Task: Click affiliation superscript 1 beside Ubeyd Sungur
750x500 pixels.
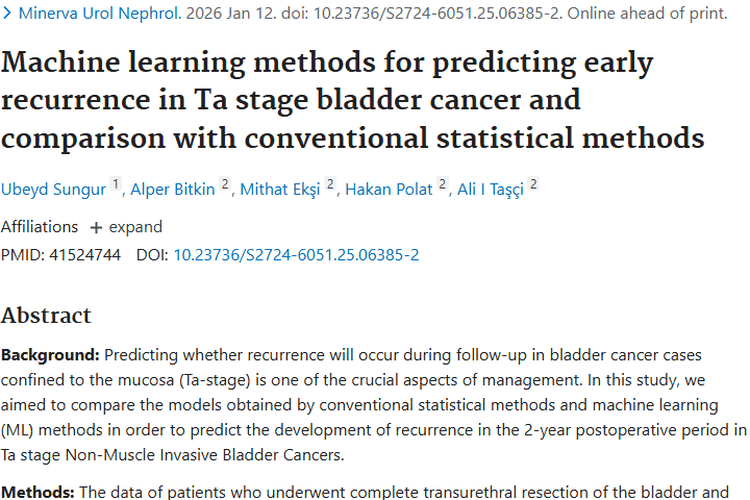Action: pos(115,184)
